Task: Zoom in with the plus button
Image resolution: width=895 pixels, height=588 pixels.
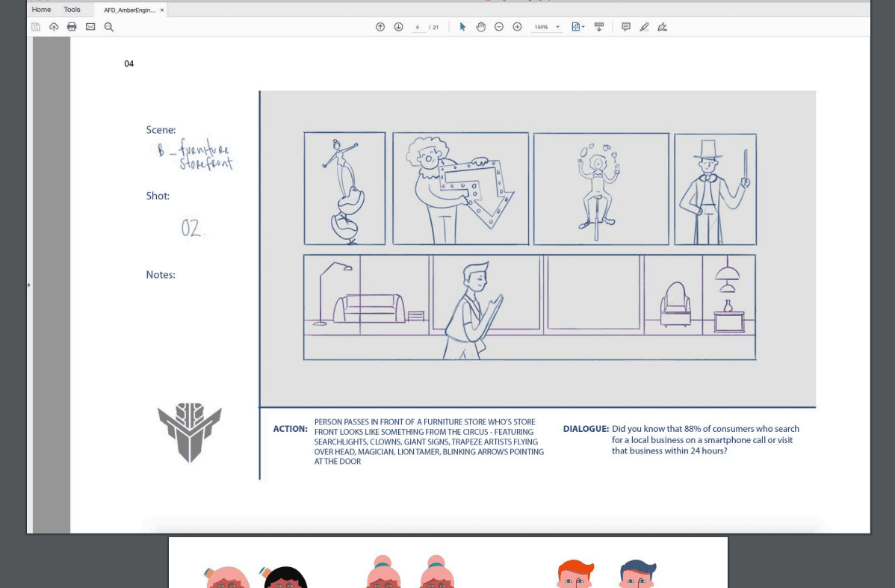Action: (517, 27)
